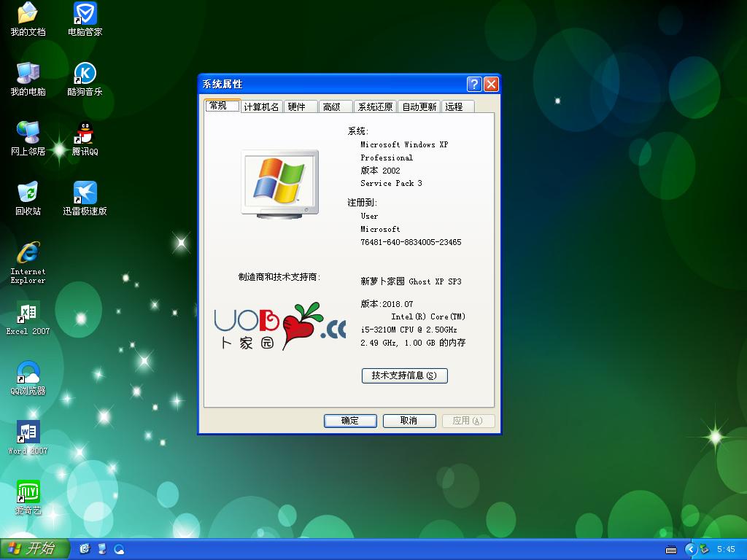The image size is (747, 560).
Task: Click the 技术支持信息 button
Action: pos(404,376)
